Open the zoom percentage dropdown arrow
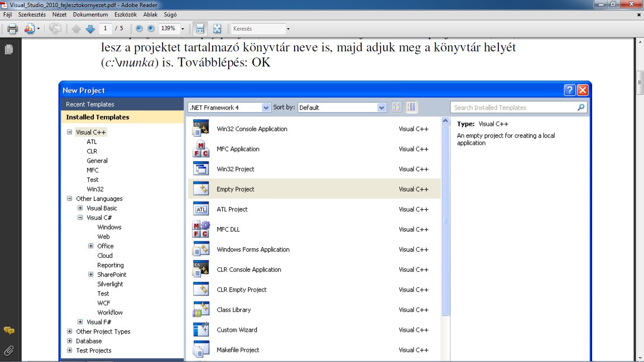The image size is (644, 362). (182, 29)
